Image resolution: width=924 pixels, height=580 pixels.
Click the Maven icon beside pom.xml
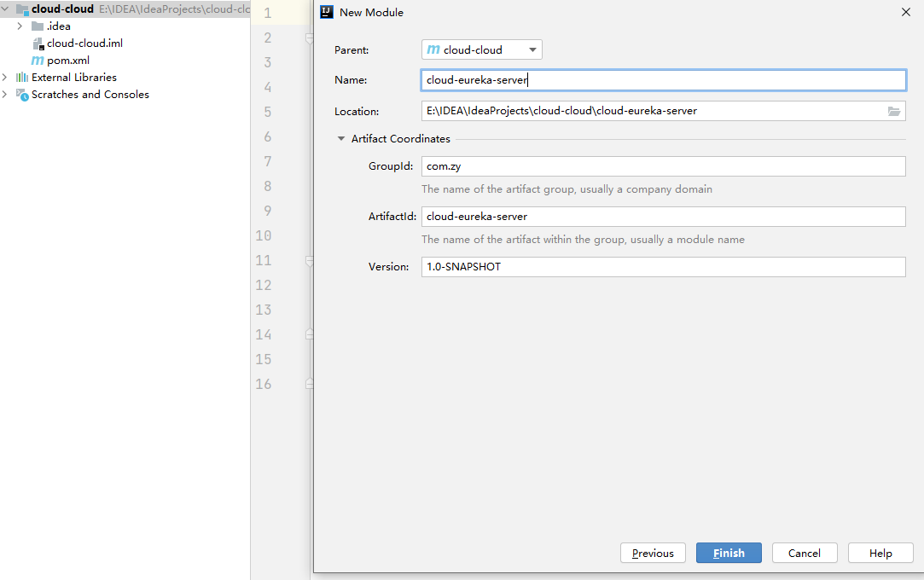(x=38, y=61)
